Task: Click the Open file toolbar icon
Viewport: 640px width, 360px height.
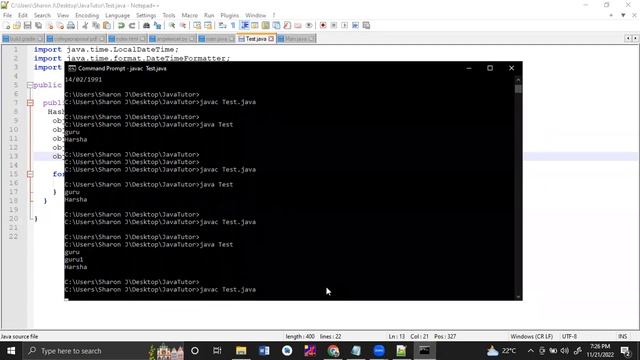Action: pyautogui.click(x=17, y=25)
